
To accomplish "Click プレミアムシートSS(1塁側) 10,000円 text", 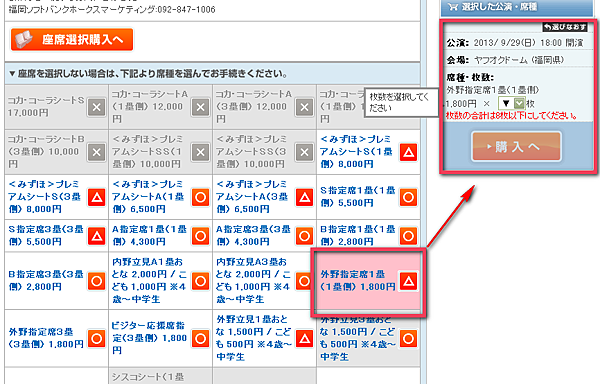I will tap(147, 151).
